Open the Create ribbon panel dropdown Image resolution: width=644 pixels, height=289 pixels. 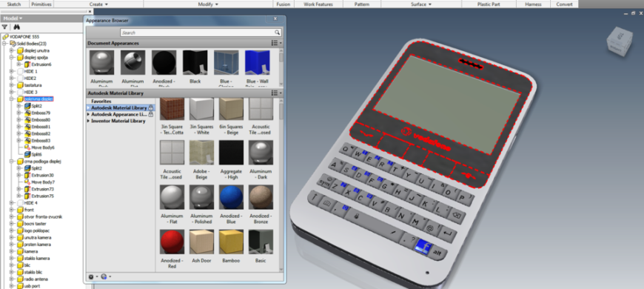pyautogui.click(x=98, y=4)
